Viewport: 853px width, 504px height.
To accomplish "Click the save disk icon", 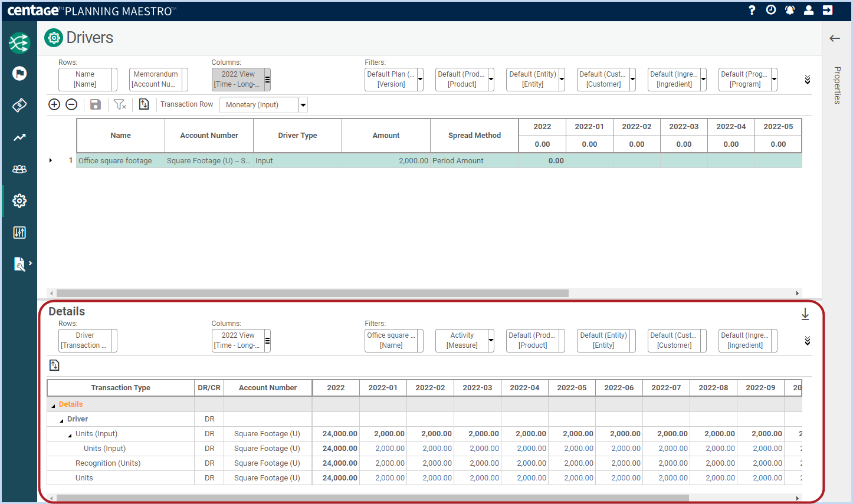I will 96,104.
